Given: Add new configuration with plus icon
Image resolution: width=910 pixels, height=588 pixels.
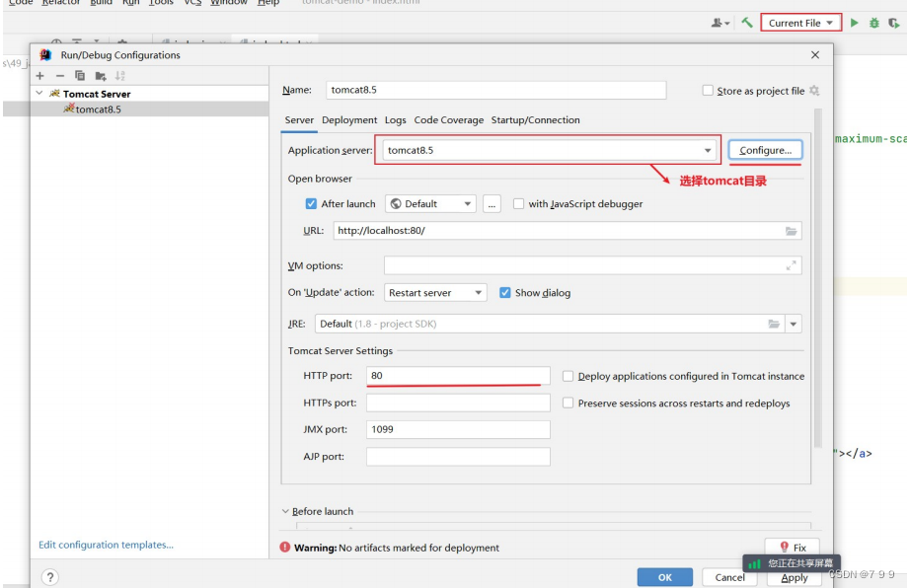Looking at the screenshot, I should point(40,76).
